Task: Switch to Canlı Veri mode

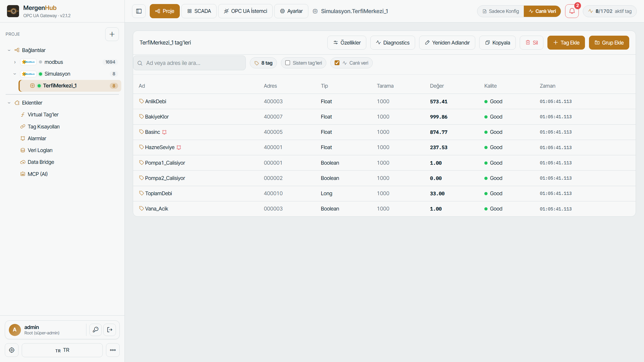Action: (x=542, y=11)
